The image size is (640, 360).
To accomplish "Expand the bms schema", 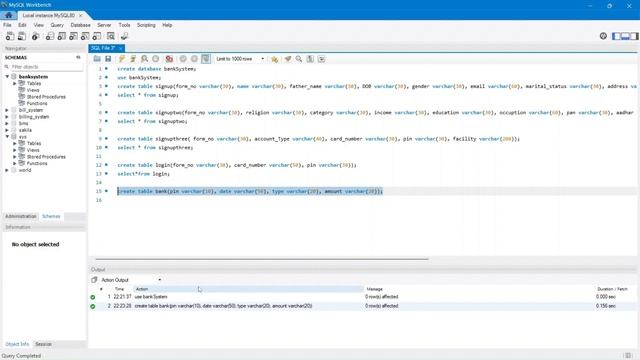I will point(7,123).
